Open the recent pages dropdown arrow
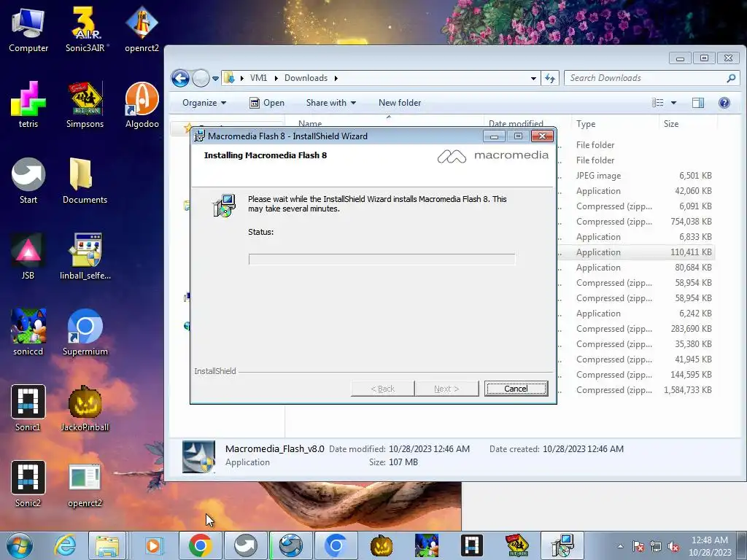Image resolution: width=747 pixels, height=560 pixels. [x=215, y=79]
